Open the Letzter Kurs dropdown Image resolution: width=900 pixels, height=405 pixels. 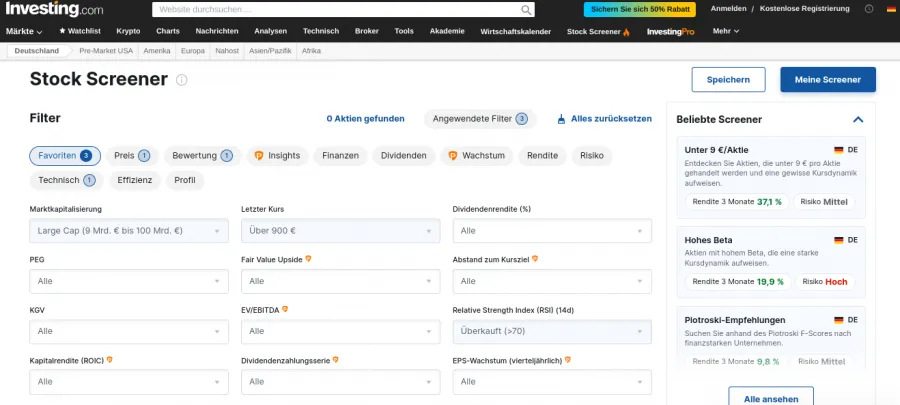tap(340, 231)
